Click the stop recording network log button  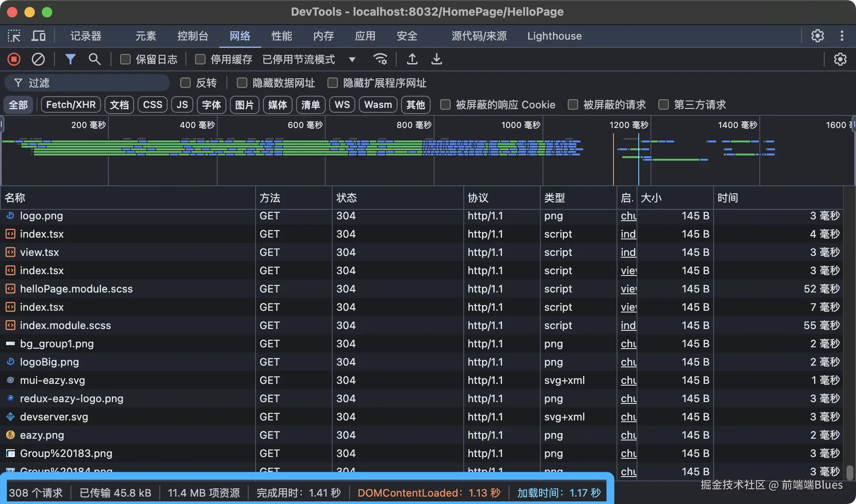point(14,59)
